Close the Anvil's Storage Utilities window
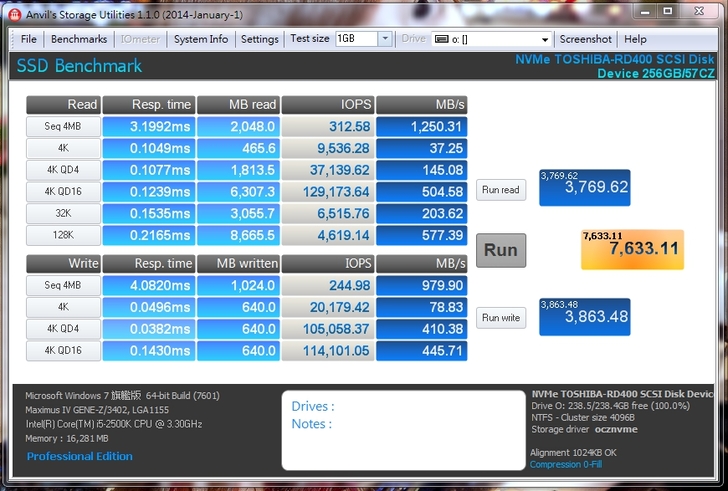 pyautogui.click(x=699, y=12)
